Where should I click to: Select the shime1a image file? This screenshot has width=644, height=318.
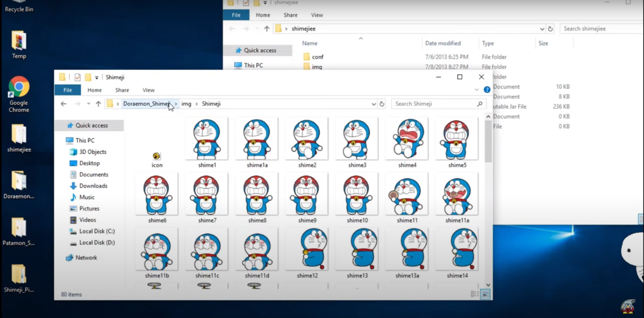point(257,143)
